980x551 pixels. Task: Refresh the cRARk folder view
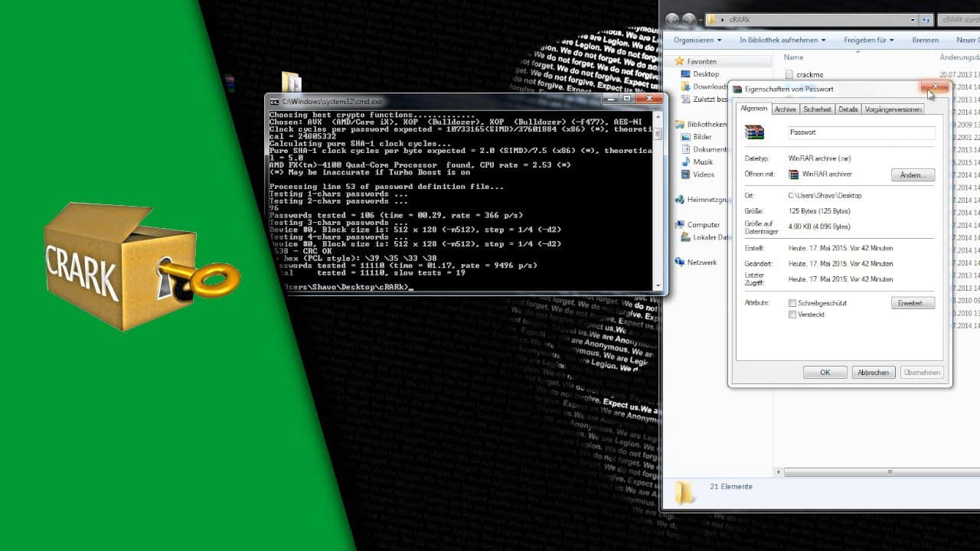click(927, 20)
